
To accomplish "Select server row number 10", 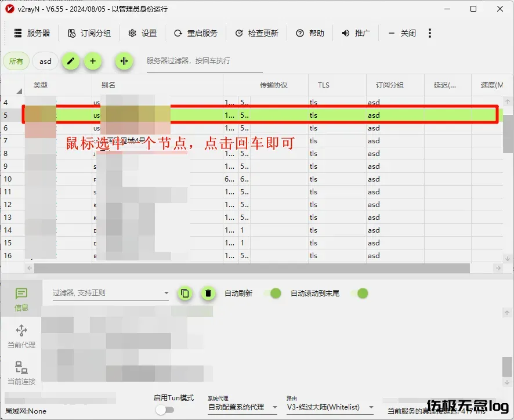I will tap(252, 179).
